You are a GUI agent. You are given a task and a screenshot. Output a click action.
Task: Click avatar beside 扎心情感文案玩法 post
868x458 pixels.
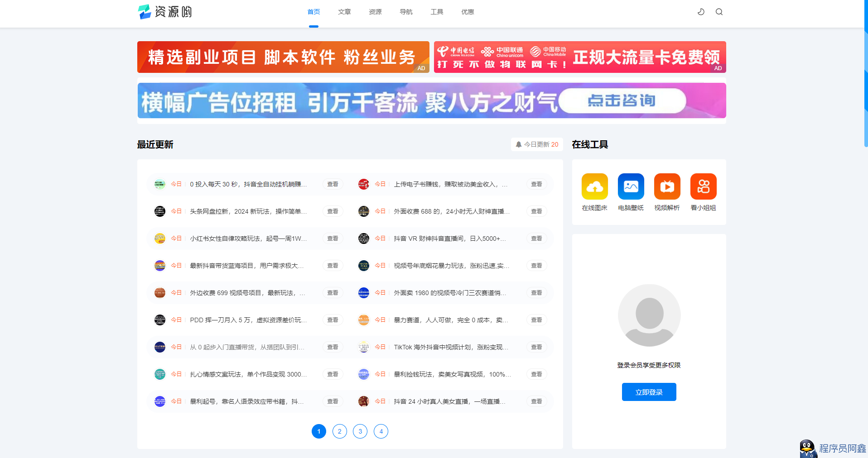160,374
